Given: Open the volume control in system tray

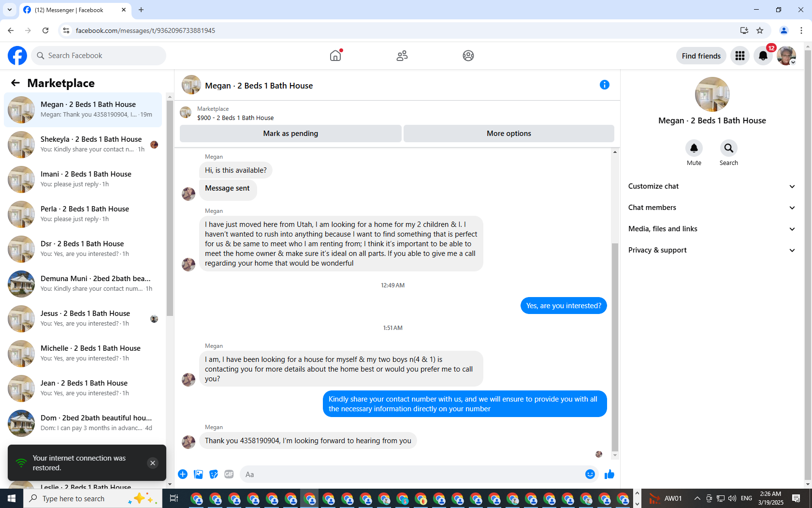Looking at the screenshot, I should (x=732, y=498).
